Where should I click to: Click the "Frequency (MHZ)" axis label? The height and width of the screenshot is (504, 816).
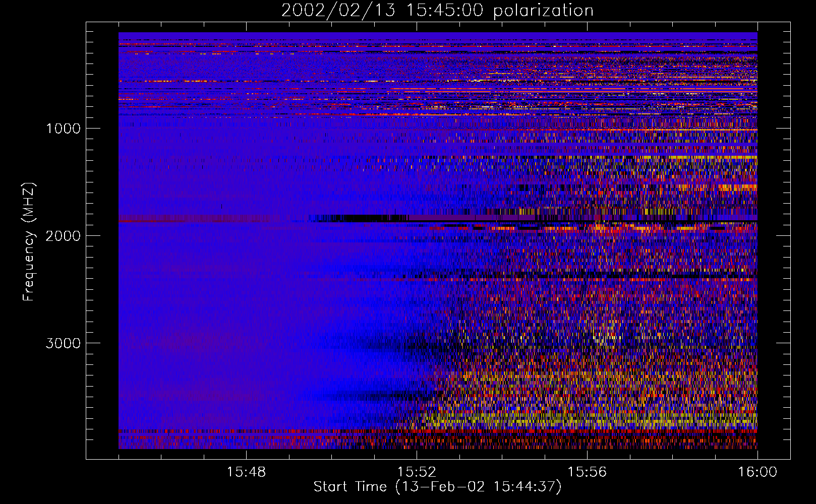pyautogui.click(x=29, y=242)
